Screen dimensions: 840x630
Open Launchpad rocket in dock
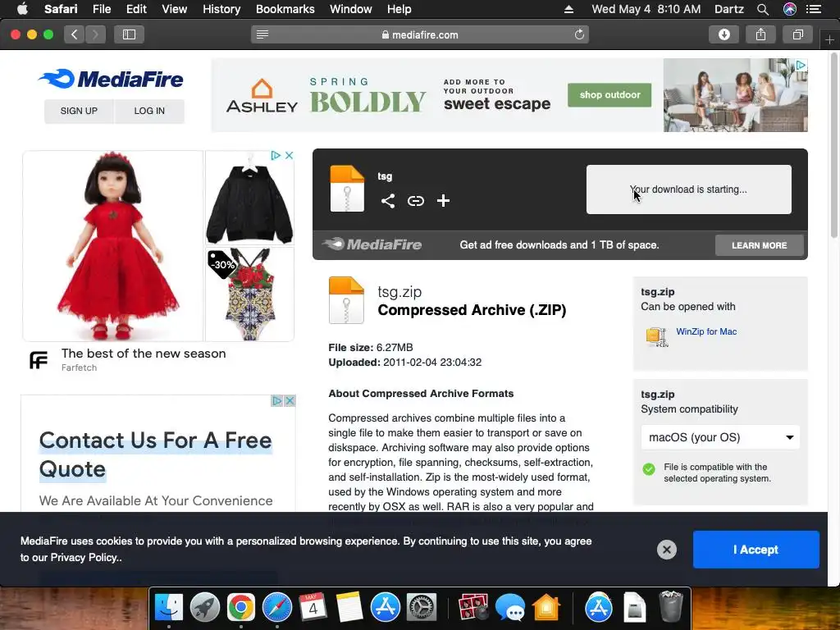[204, 608]
